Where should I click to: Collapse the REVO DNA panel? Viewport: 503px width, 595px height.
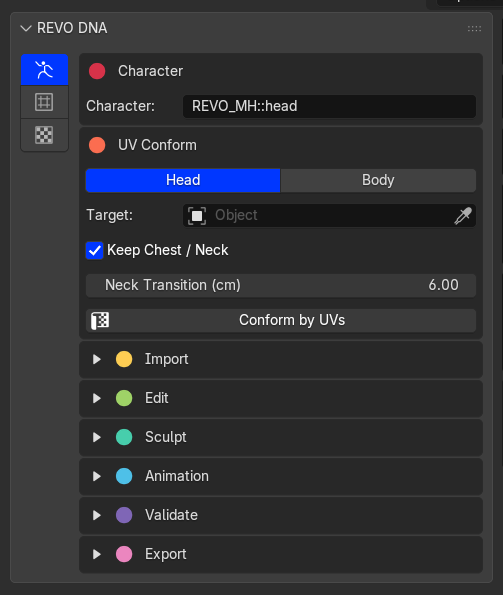26,28
